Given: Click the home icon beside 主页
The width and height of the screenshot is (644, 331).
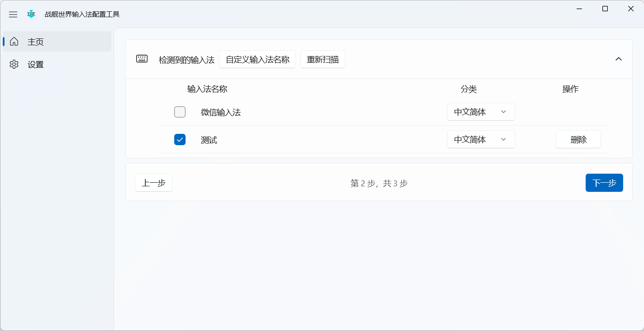Looking at the screenshot, I should click(14, 42).
